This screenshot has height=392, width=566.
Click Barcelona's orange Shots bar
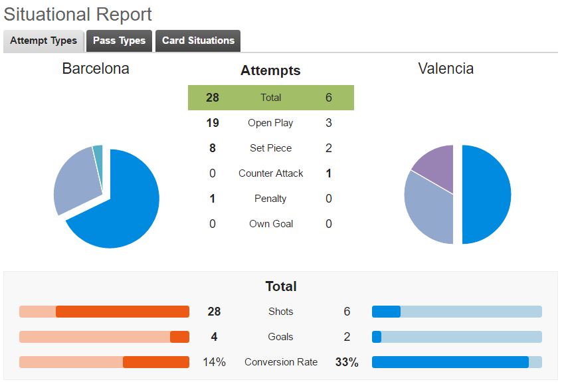122,312
